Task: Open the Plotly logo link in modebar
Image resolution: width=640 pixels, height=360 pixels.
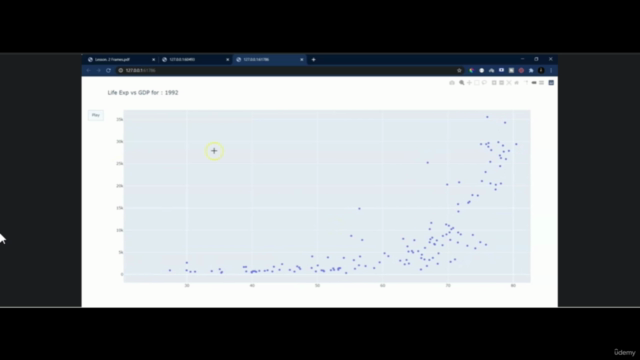Action: pos(551,83)
